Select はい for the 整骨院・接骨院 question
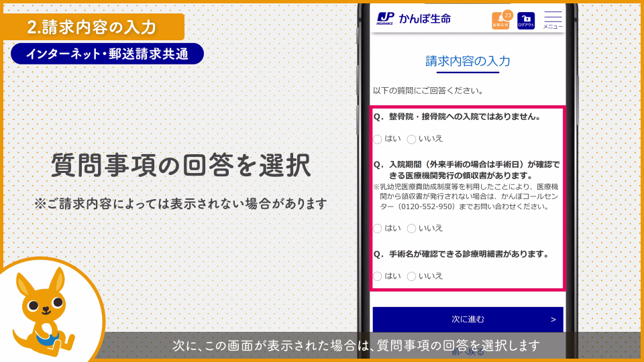 pos(378,139)
